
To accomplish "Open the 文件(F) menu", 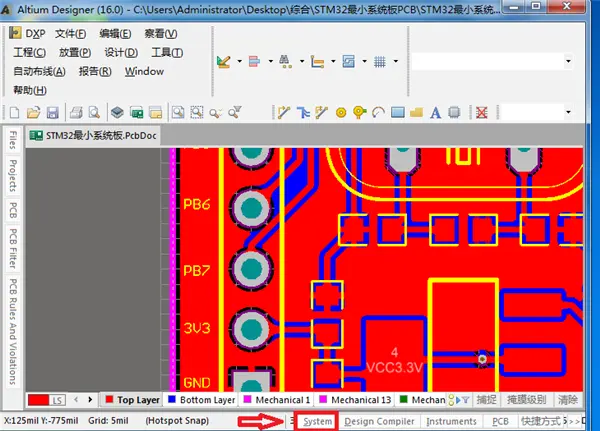I will pos(70,34).
